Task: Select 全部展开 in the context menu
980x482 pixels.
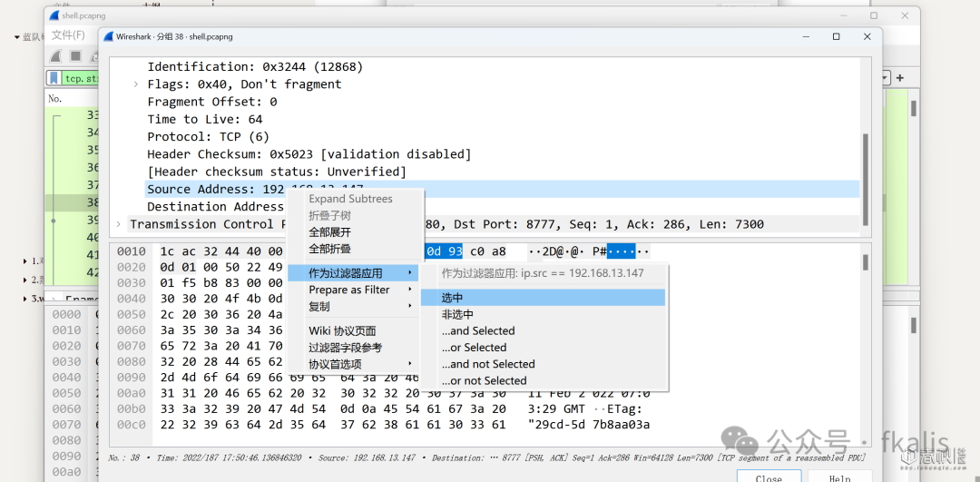Action: (330, 232)
